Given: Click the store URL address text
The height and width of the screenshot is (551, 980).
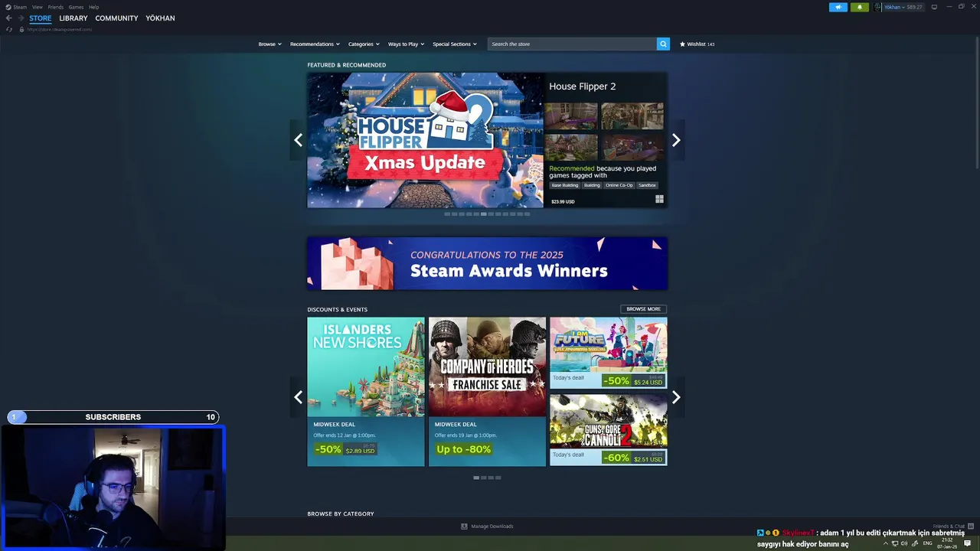Looking at the screenshot, I should click(60, 29).
